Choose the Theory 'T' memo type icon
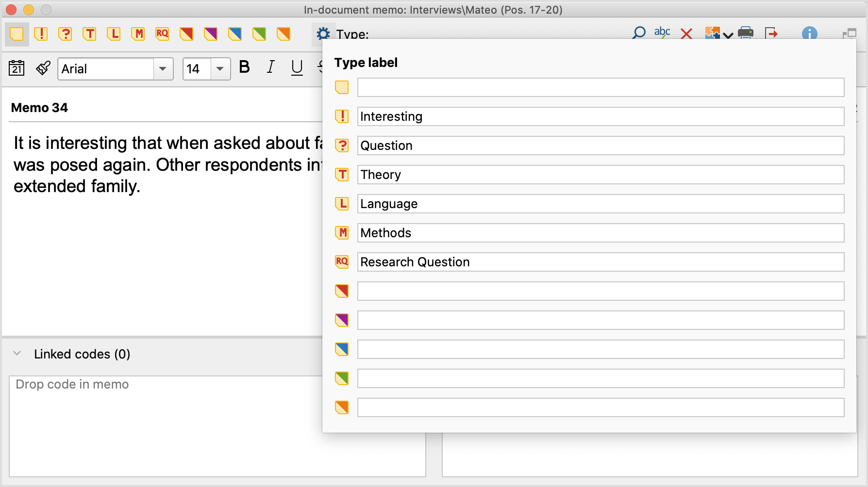The width and height of the screenshot is (868, 487). pyautogui.click(x=89, y=34)
